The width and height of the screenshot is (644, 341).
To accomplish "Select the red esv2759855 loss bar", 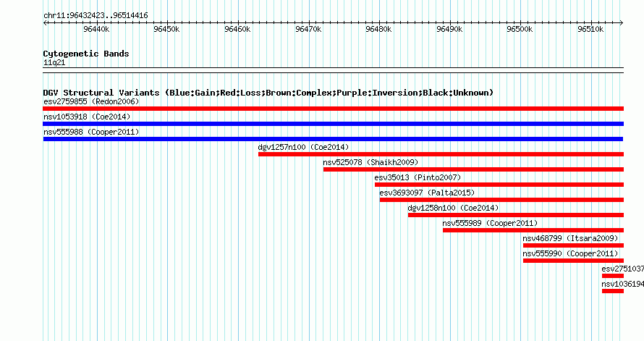I will pos(333,109).
